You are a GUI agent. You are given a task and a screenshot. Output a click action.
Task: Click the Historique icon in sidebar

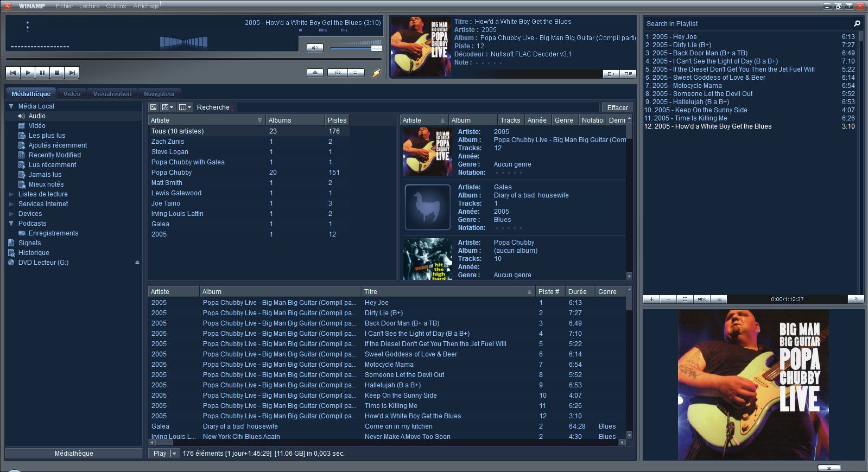[11, 253]
